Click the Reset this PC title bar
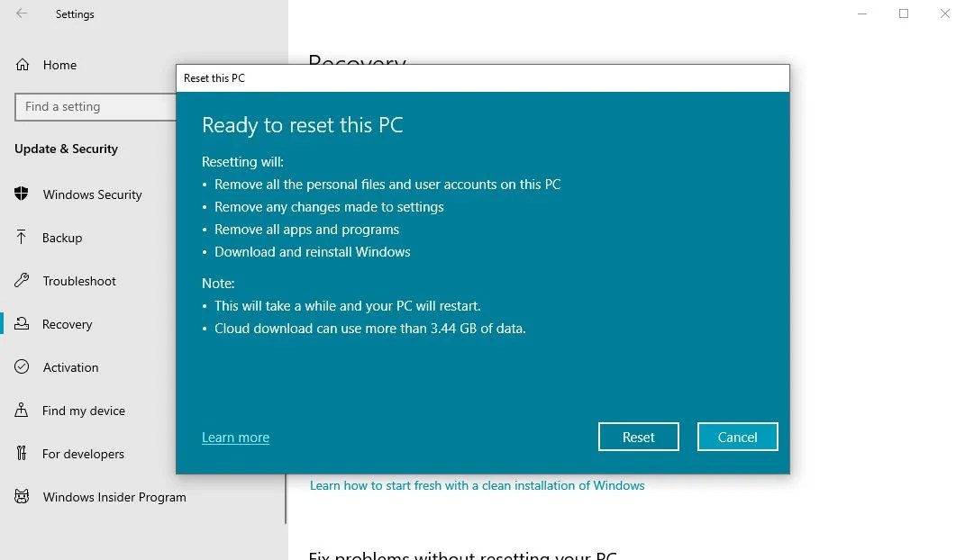This screenshot has width=965, height=560. point(483,78)
